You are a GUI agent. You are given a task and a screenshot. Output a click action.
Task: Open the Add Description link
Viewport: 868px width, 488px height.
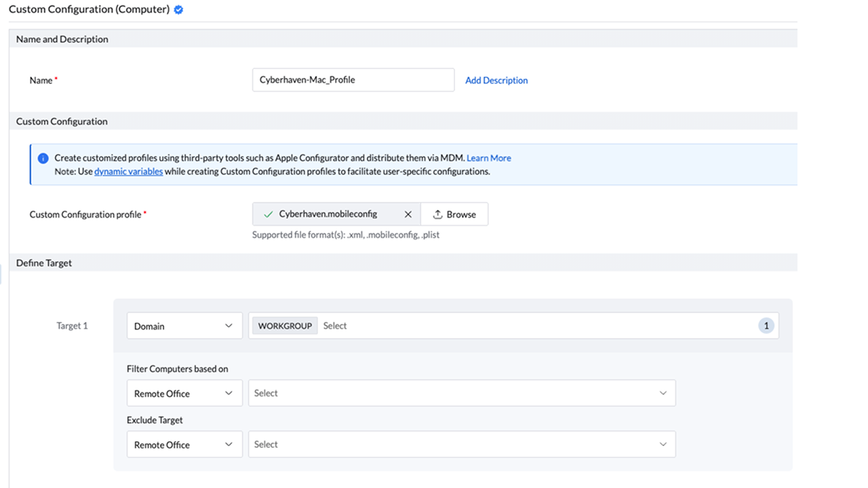[496, 80]
